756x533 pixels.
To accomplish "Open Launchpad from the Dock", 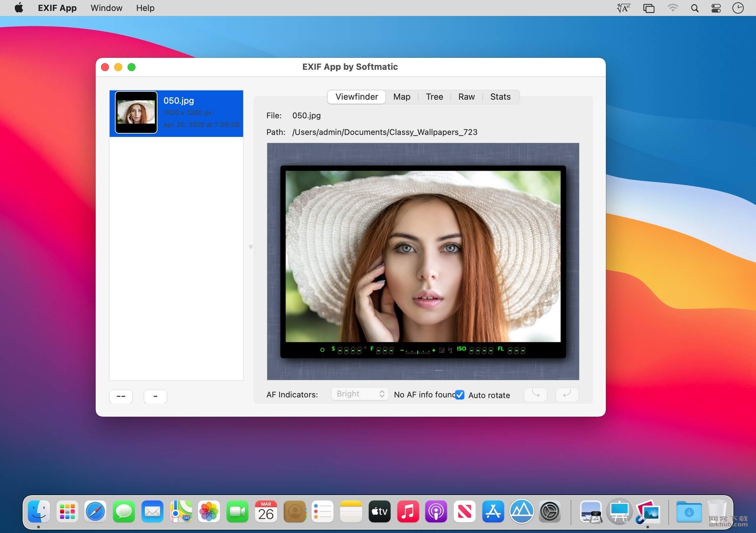I will [67, 511].
